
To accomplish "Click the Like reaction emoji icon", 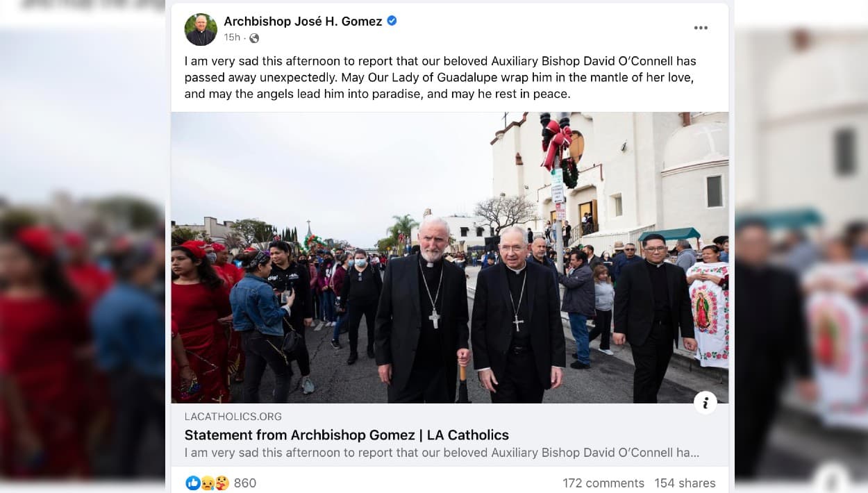I will [x=193, y=483].
